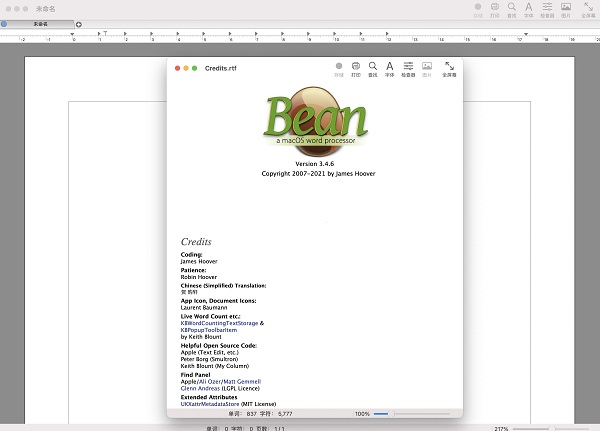Zoom Credits.rtf window with green button
This screenshot has height=431, width=600.
(x=194, y=69)
